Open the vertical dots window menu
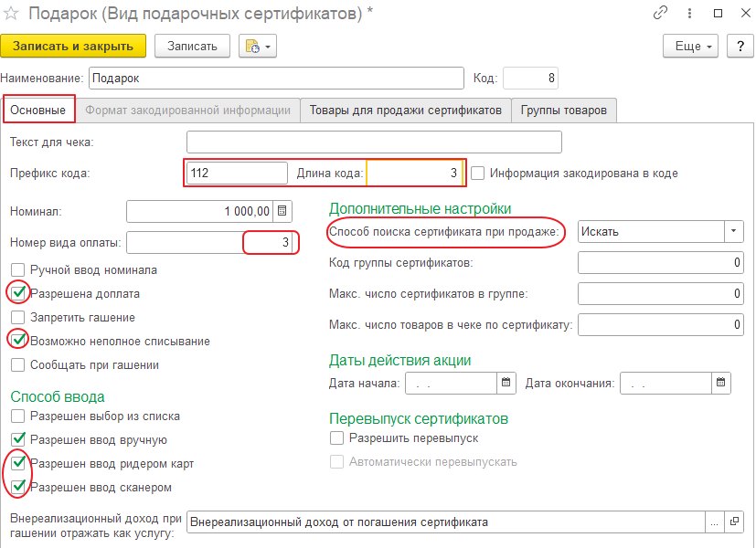This screenshot has width=756, height=548. pyautogui.click(x=689, y=14)
